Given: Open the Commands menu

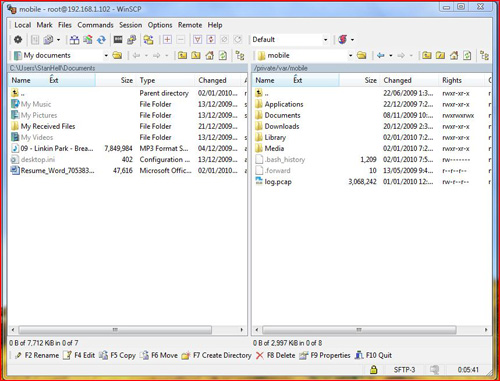Looking at the screenshot, I should tap(95, 25).
